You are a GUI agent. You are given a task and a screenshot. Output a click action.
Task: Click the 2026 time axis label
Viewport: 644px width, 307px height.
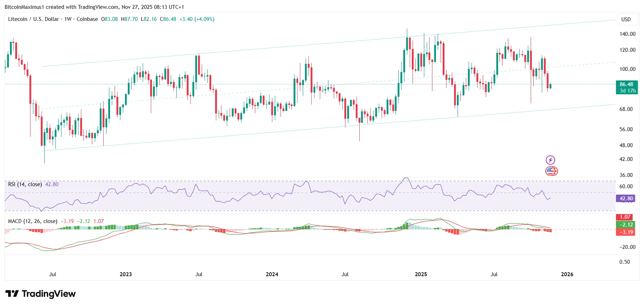[x=567, y=274]
